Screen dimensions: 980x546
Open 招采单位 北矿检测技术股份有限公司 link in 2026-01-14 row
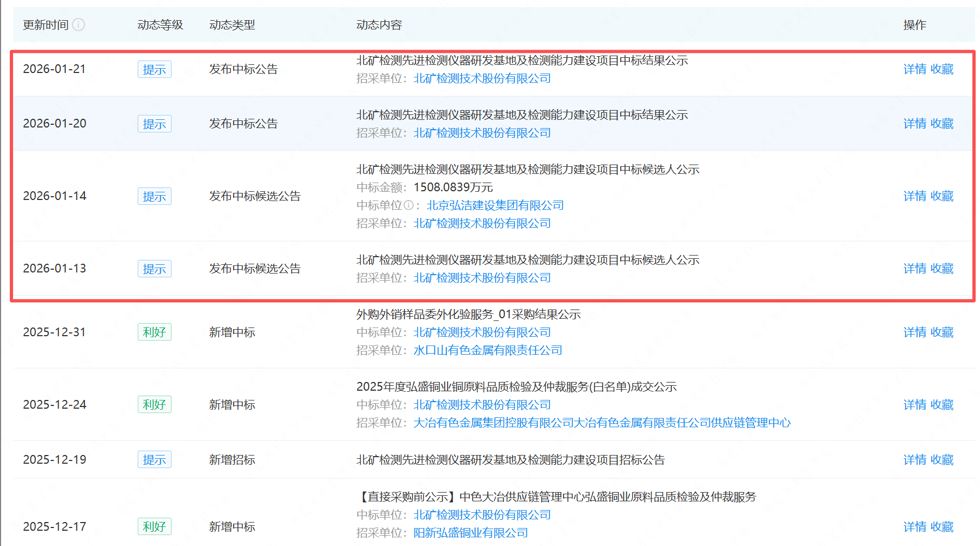pos(482,223)
